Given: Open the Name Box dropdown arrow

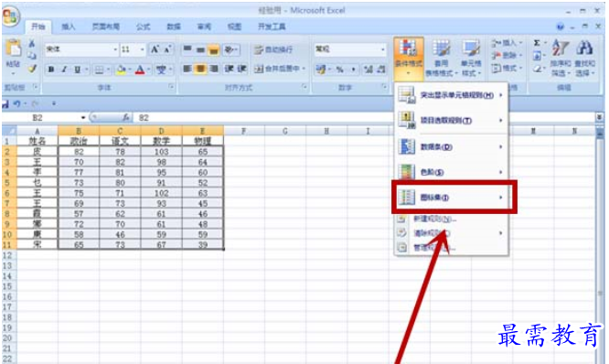Looking at the screenshot, I should pyautogui.click(x=83, y=117).
